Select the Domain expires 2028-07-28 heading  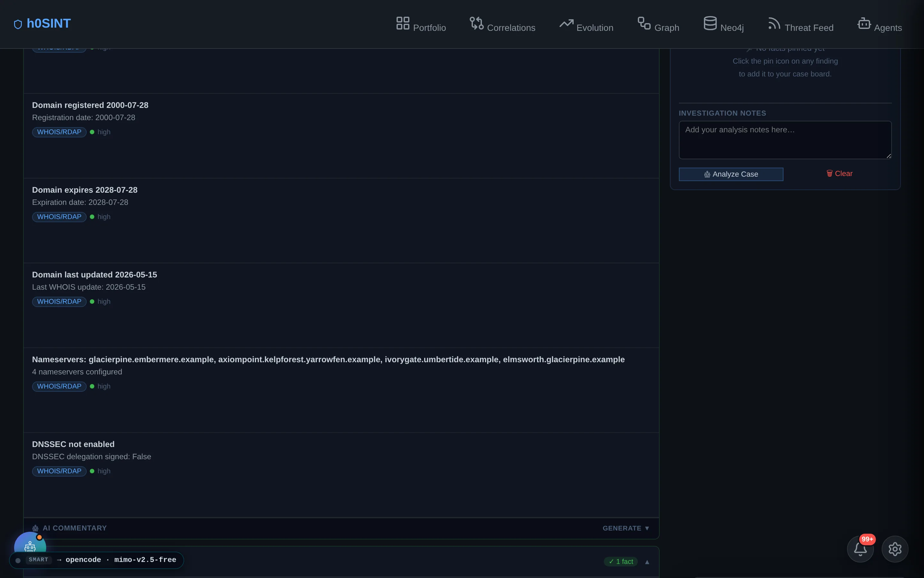(85, 190)
